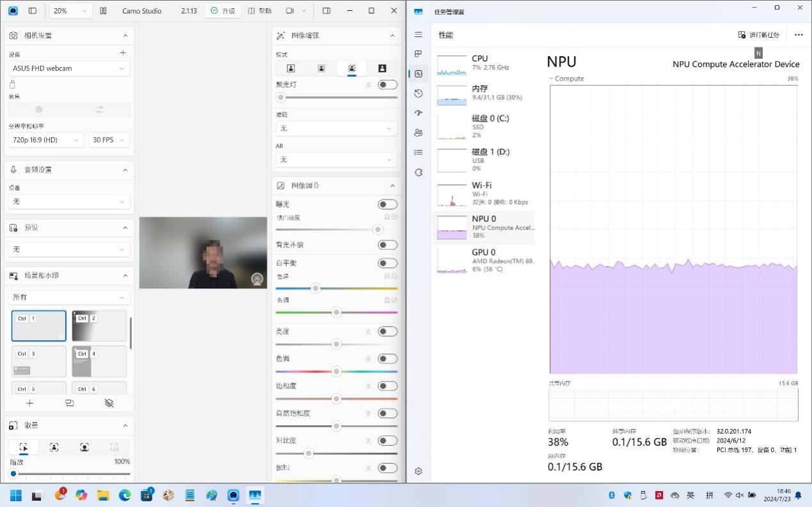812x507 pixels.
Task: Toggle the 白平衡 white balance switch
Action: (387, 263)
